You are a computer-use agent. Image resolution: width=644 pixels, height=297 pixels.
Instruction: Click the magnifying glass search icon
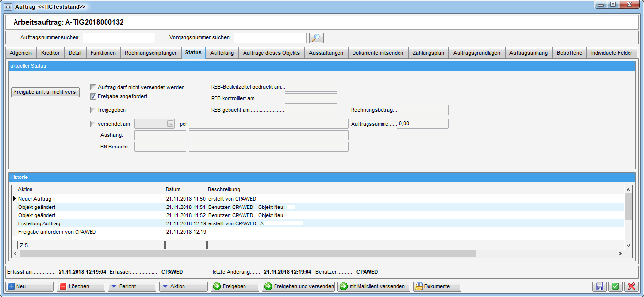tap(316, 38)
